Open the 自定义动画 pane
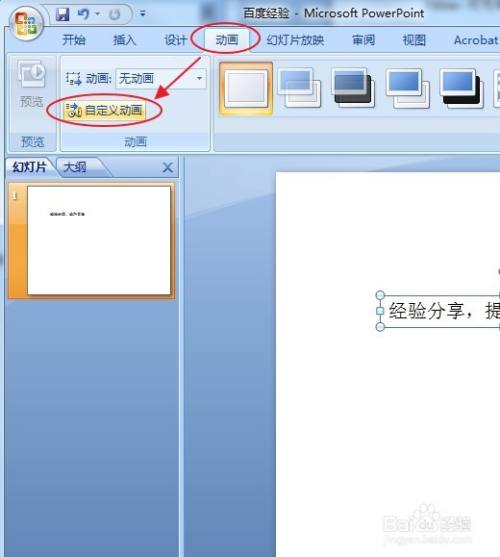The height and width of the screenshot is (557, 500). pyautogui.click(x=105, y=110)
